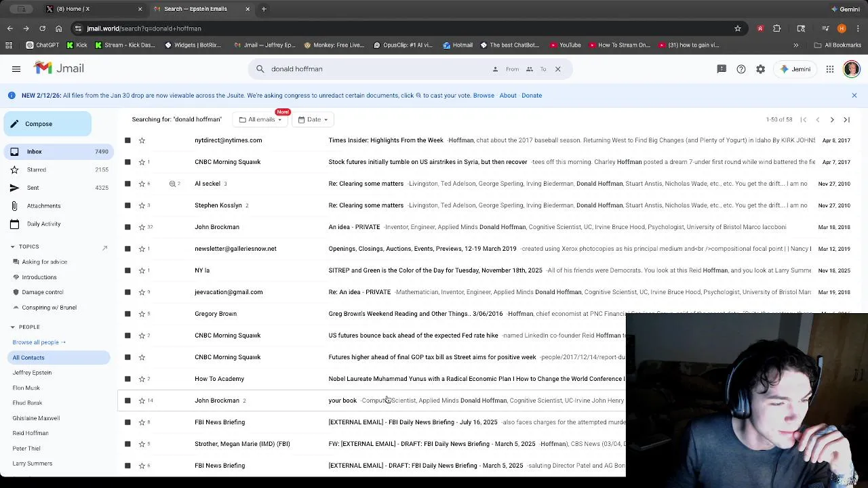The width and height of the screenshot is (868, 488).
Task: Click the Browse all people link
Action: point(39,342)
